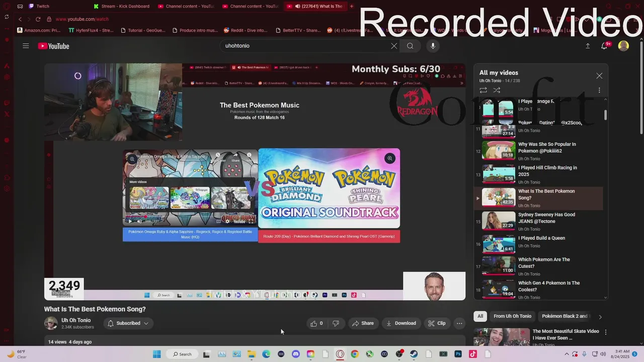Show more filter chips with right arrow
Viewport: 644px width, 362px height.
tap(600, 317)
